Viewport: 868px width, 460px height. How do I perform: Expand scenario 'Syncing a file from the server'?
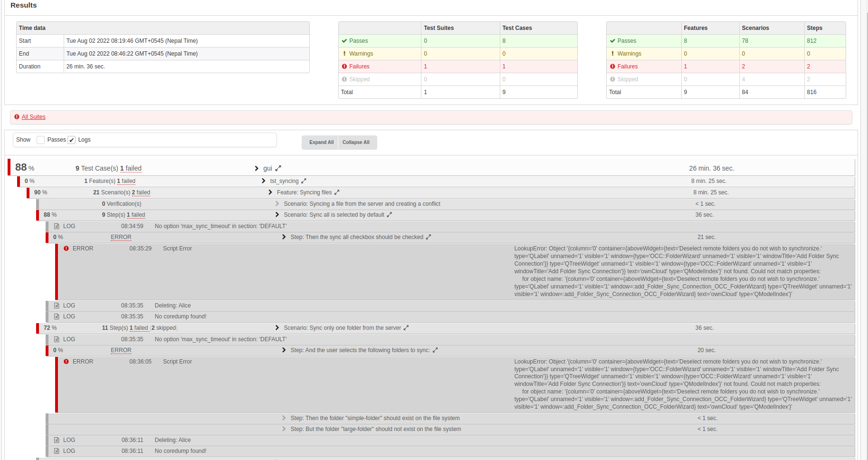[x=277, y=203]
